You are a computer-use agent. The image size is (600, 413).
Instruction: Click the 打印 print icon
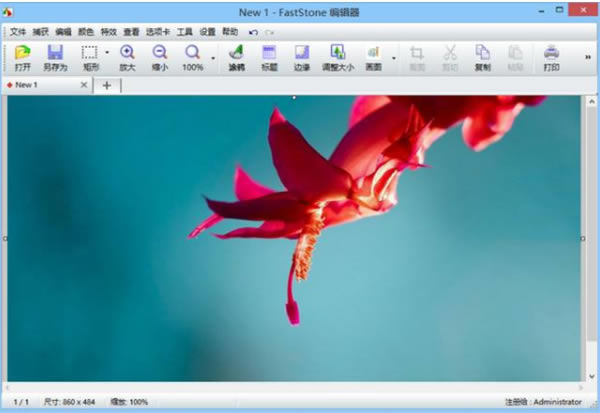click(x=551, y=53)
